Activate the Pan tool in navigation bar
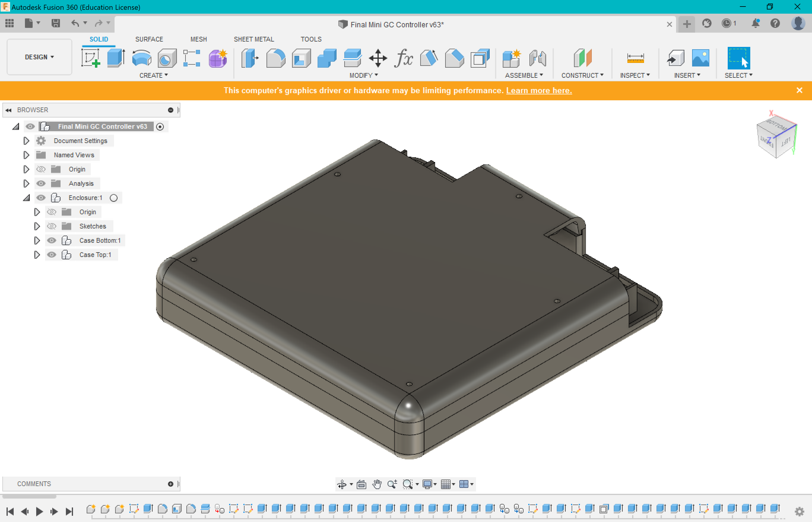812x522 pixels. (x=377, y=484)
